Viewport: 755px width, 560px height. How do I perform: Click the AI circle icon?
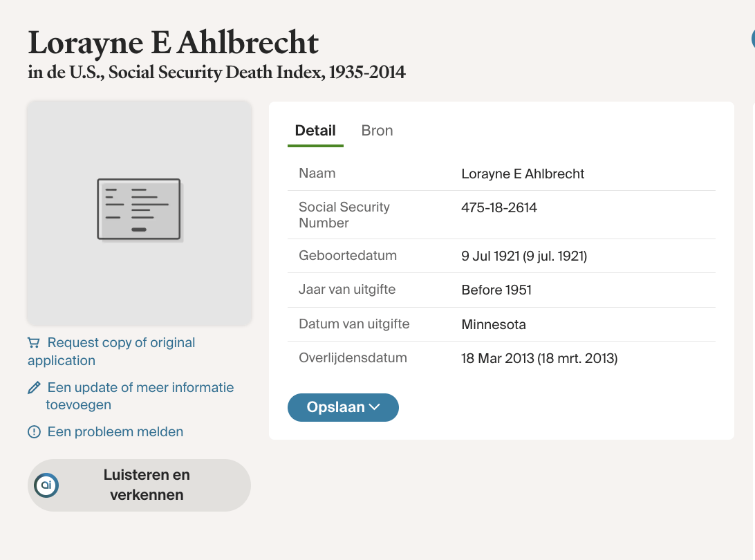46,485
